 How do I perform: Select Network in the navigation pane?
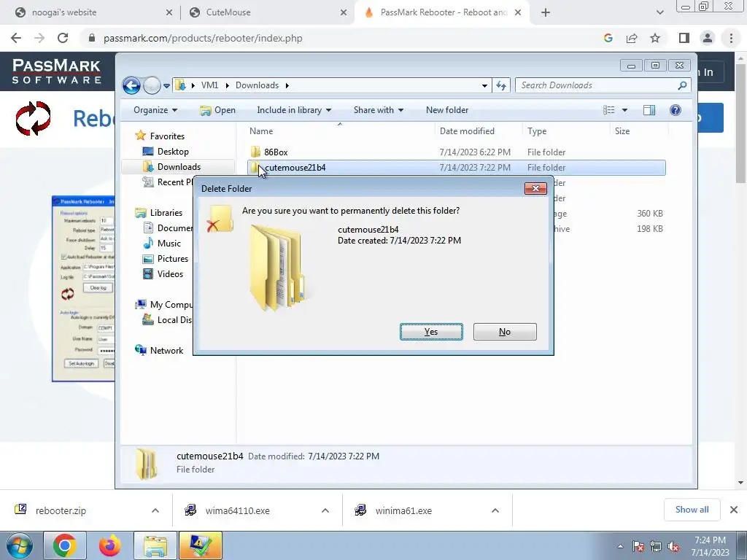tap(159, 351)
